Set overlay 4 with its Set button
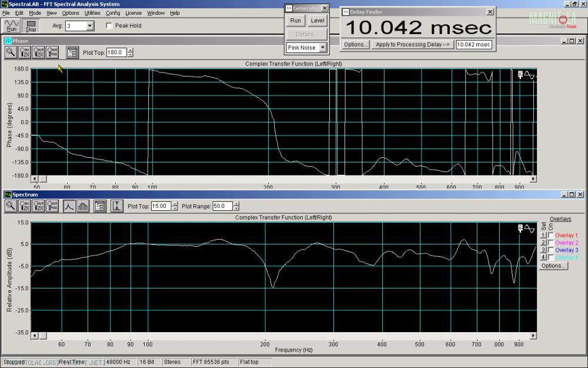 pos(543,257)
